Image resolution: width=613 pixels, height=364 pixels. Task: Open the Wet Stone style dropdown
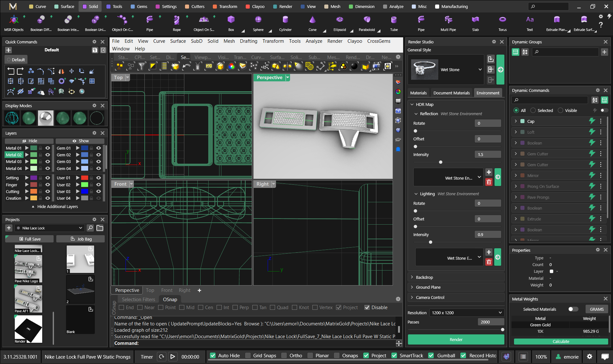[480, 70]
